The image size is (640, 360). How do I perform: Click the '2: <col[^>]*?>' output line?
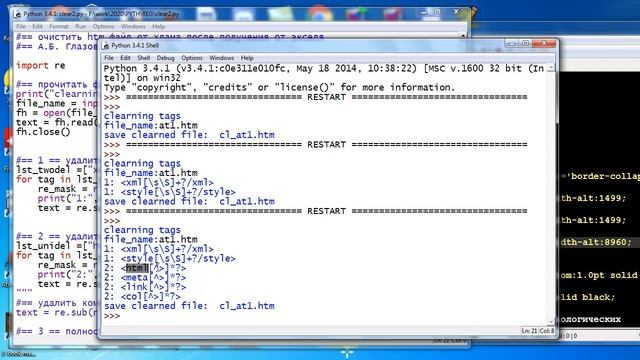click(x=142, y=296)
